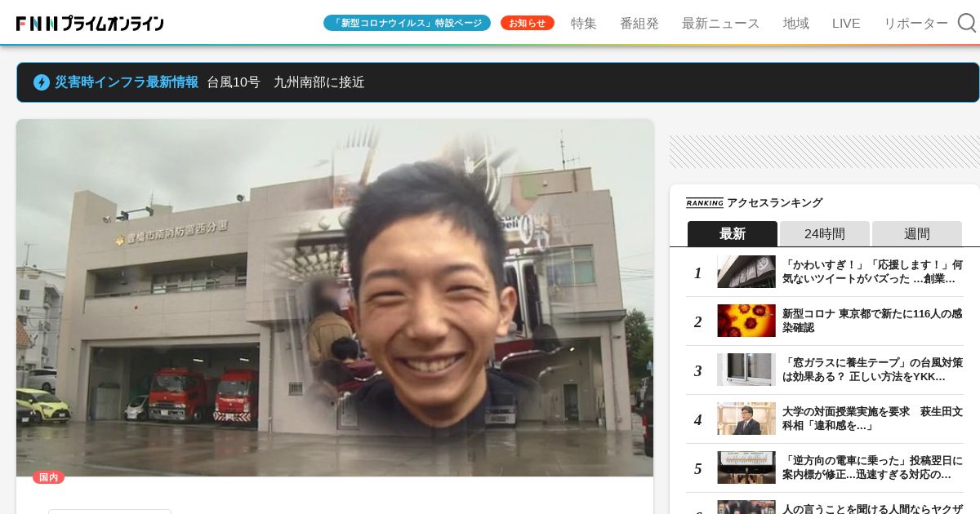
Task: Open ranking 5 article 逆方向の電車に乗った
Action: point(872,467)
